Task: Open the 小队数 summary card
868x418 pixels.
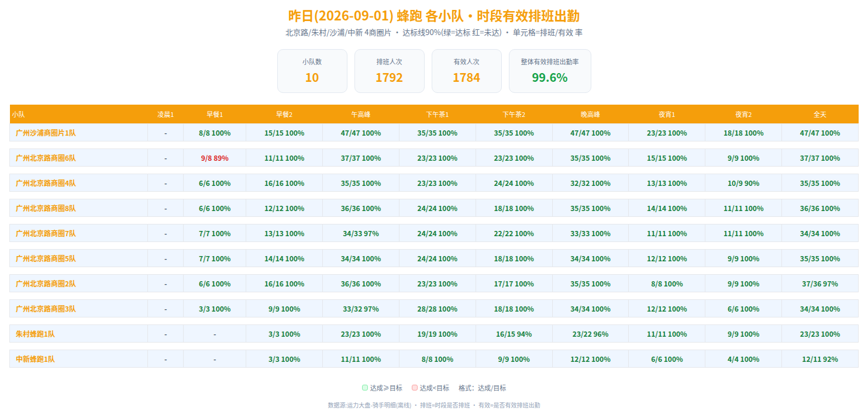Action: pyautogui.click(x=312, y=71)
